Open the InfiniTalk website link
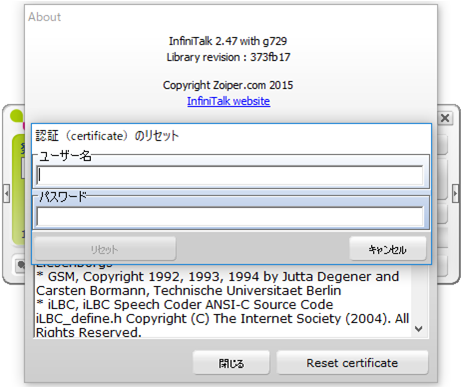462x388 pixels. tap(228, 101)
